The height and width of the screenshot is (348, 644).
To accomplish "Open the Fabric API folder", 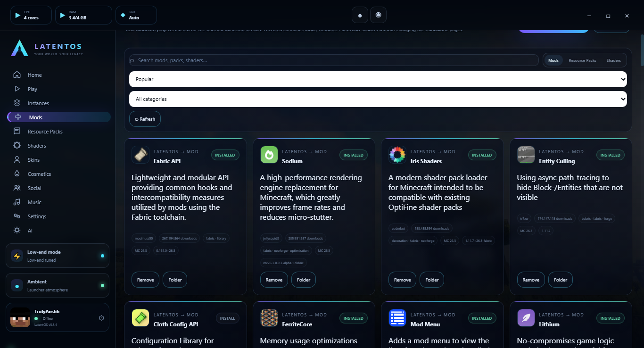I will tap(175, 280).
